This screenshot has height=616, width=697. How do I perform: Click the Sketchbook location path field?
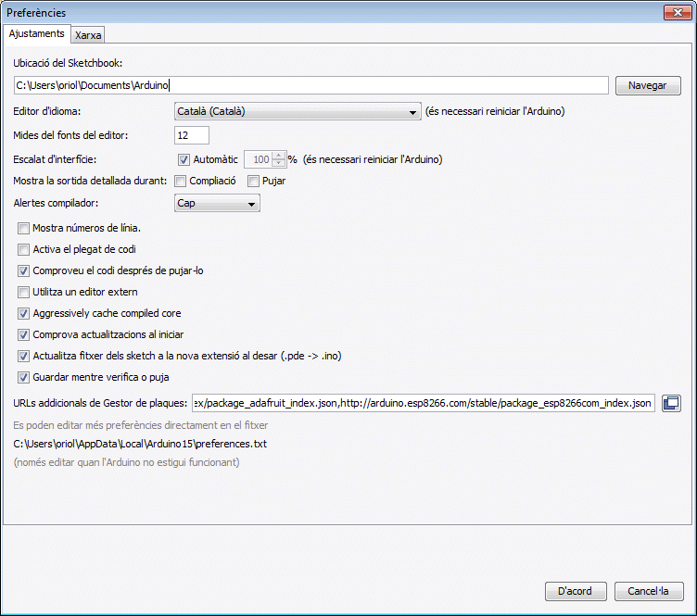(x=310, y=85)
